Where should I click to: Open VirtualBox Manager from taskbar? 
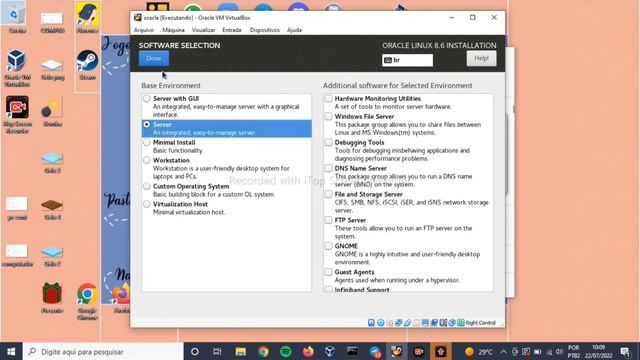(330, 351)
